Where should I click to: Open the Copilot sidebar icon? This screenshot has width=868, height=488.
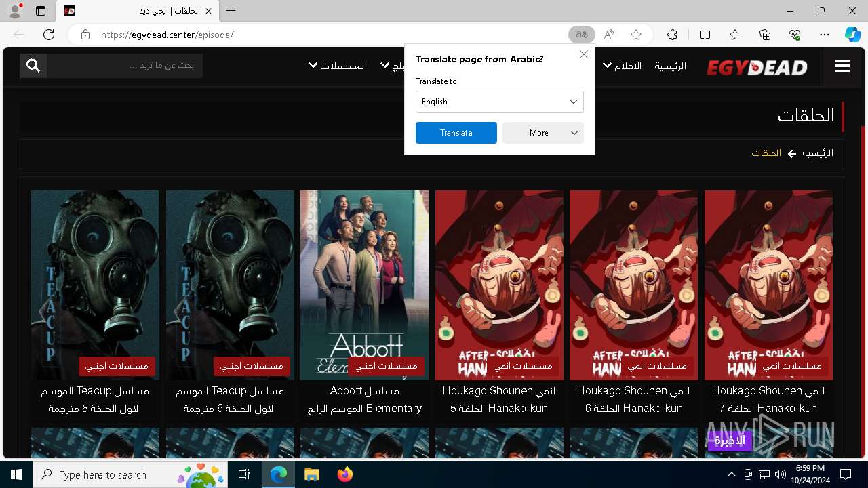852,35
